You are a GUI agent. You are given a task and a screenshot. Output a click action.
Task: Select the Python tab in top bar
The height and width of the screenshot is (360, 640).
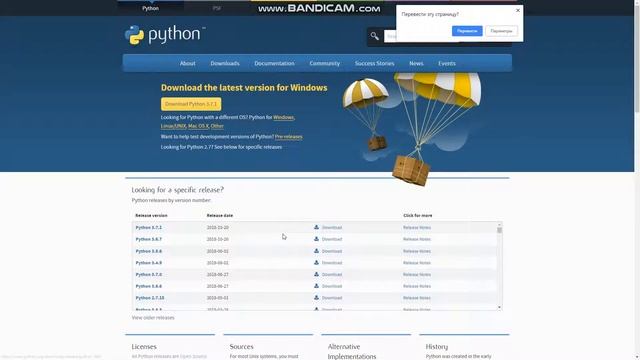coord(151,8)
